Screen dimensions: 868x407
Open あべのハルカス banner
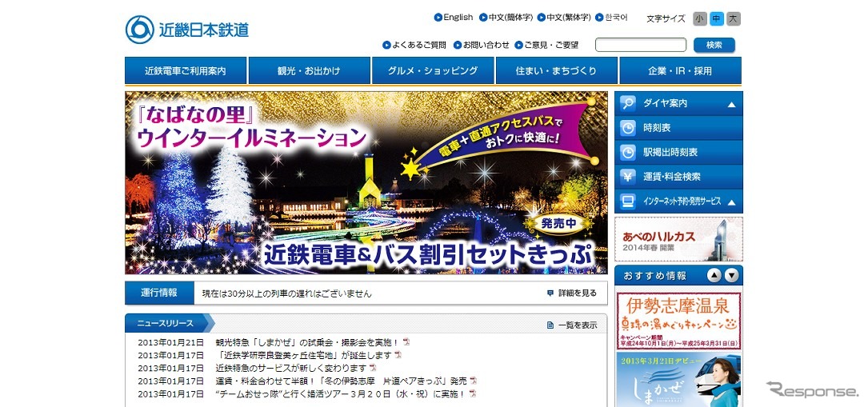(678, 239)
